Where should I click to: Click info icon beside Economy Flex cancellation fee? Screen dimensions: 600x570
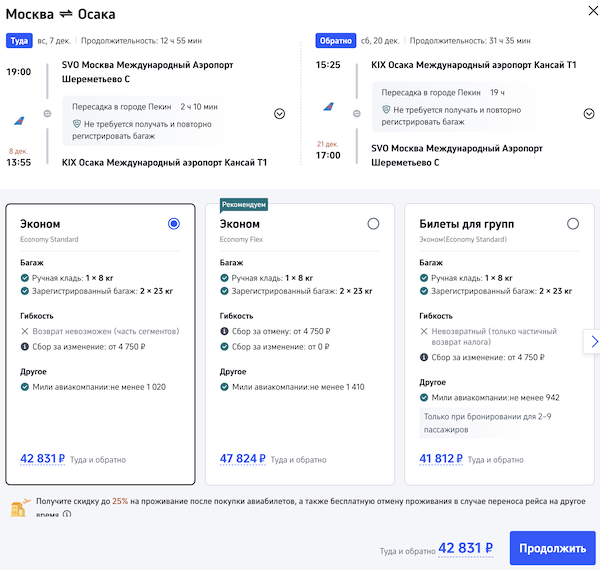(x=225, y=331)
